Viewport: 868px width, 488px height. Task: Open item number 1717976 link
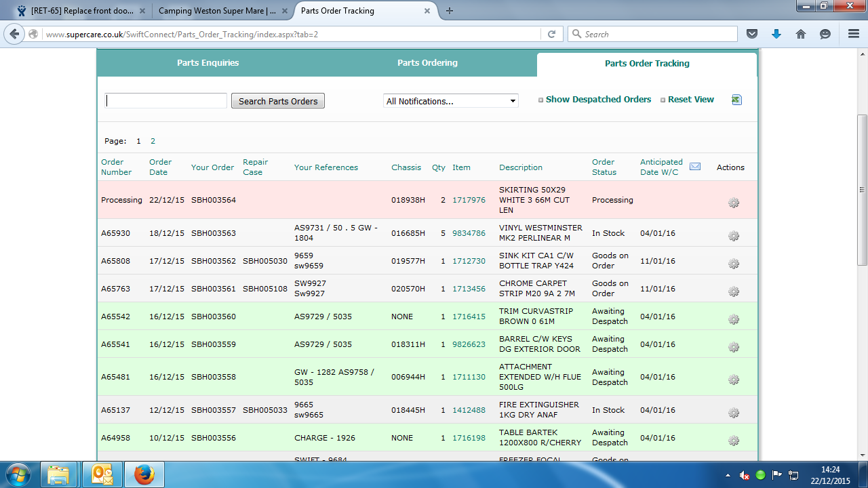pyautogui.click(x=469, y=200)
